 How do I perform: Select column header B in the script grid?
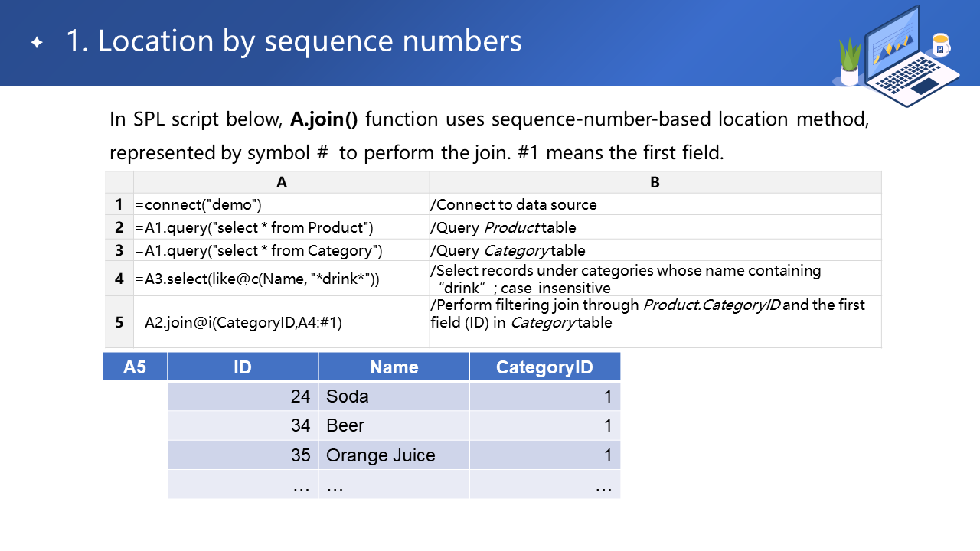[x=655, y=182]
